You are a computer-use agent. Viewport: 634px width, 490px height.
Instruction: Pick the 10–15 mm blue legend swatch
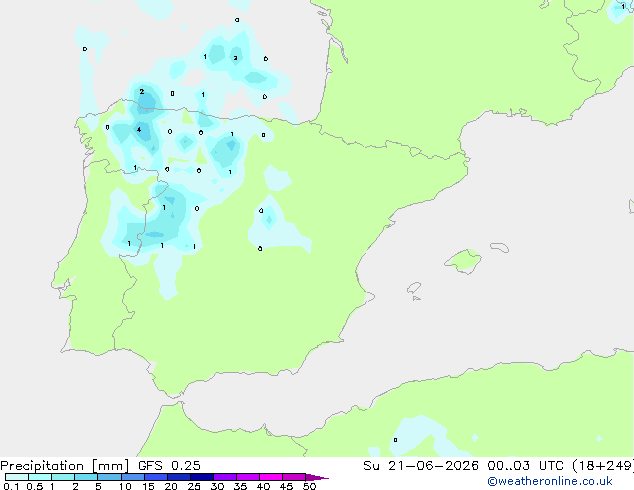tap(132, 477)
